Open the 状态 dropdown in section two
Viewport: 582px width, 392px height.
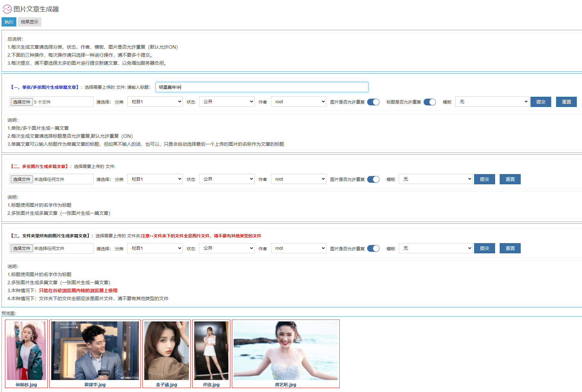click(227, 179)
